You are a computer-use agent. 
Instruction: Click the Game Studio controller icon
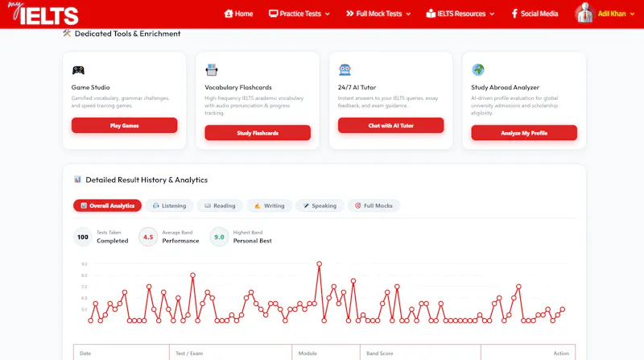tap(78, 70)
